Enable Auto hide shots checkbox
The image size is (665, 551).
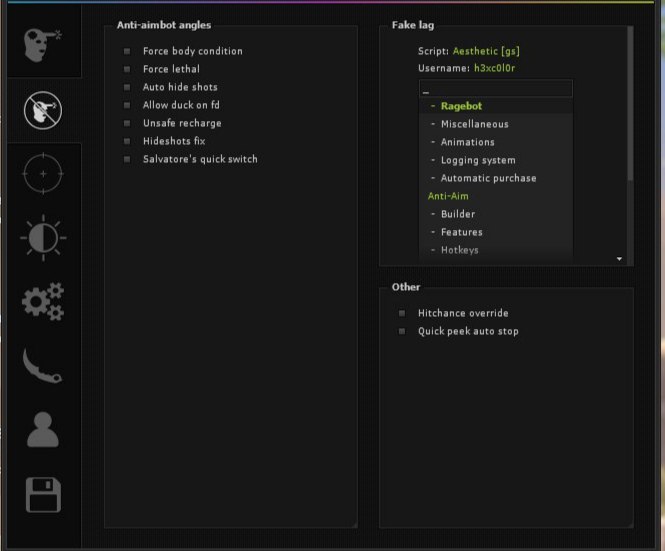pyautogui.click(x=127, y=87)
